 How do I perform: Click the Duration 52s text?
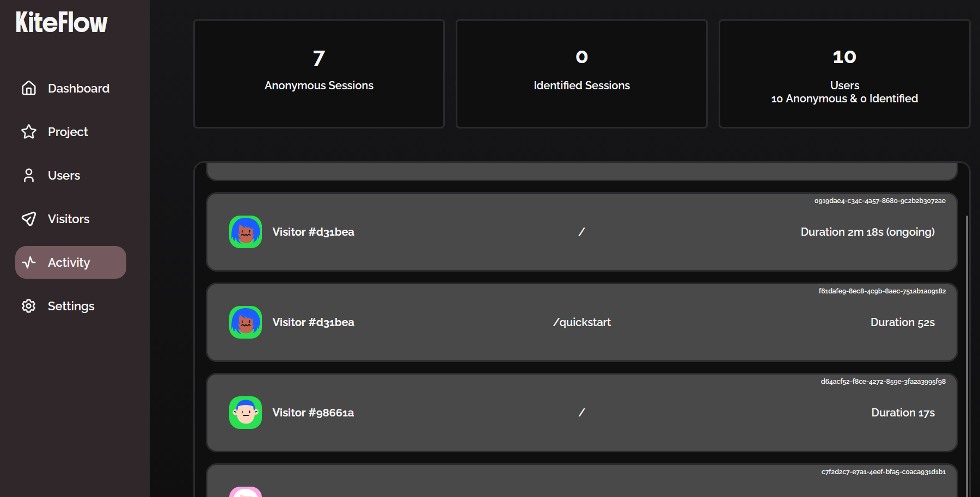click(902, 322)
